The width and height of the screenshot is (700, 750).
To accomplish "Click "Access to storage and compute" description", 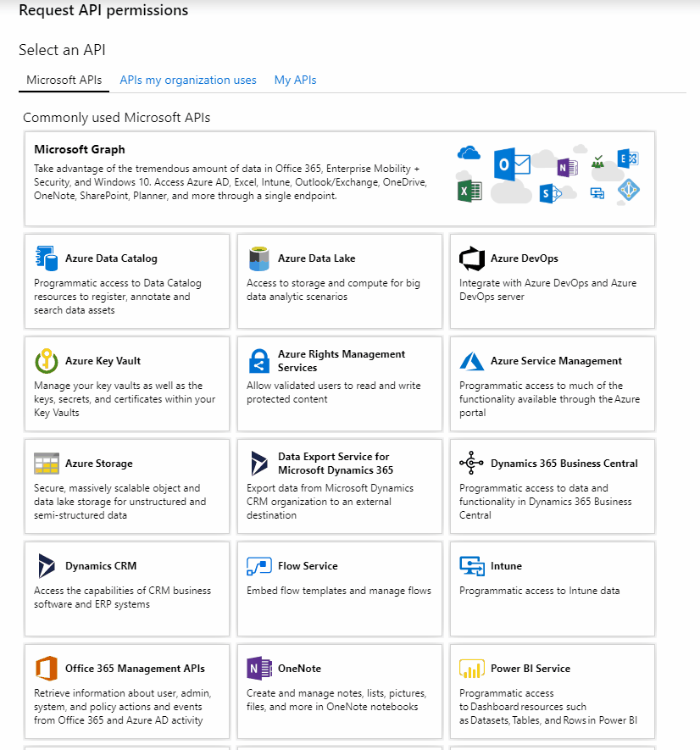I will [x=333, y=290].
